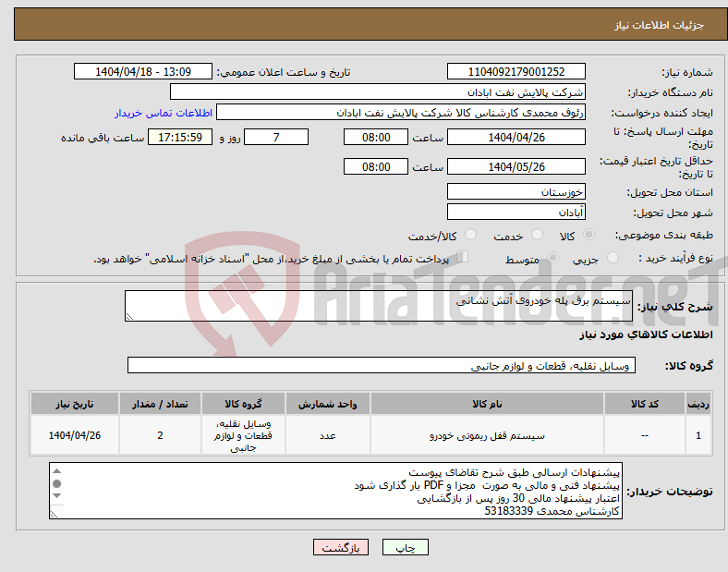
Task: Click the تاریخ نیاز column header
Action: click(x=75, y=404)
